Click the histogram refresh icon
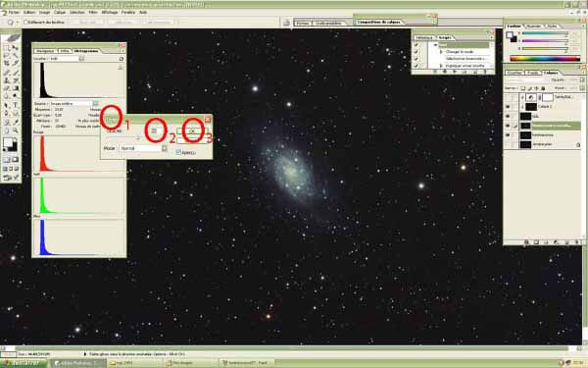Screen dimensions: 588x368 (x=122, y=59)
